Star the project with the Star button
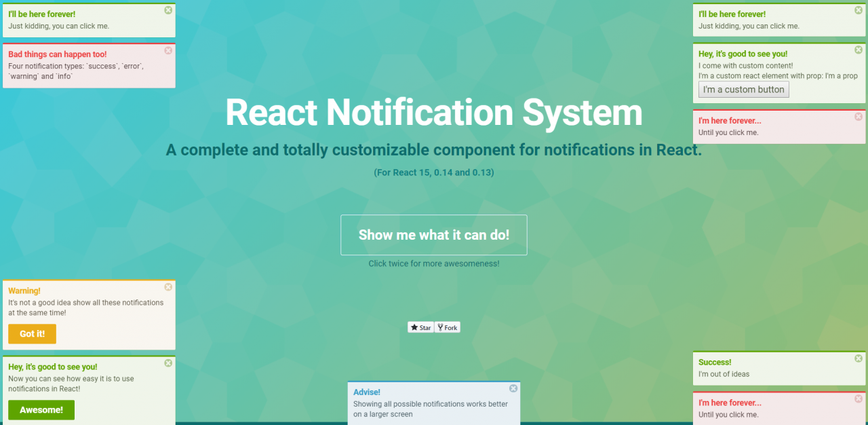This screenshot has width=868, height=425. (420, 327)
